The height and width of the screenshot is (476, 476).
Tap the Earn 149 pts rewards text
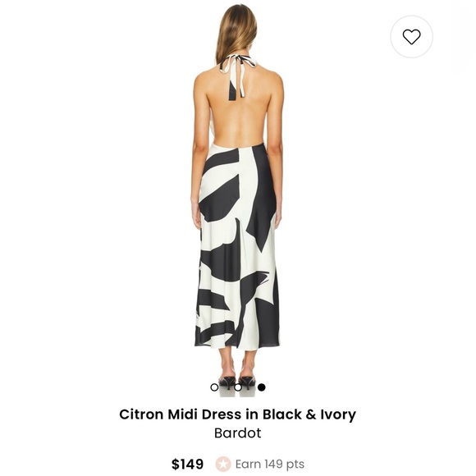[x=269, y=464]
